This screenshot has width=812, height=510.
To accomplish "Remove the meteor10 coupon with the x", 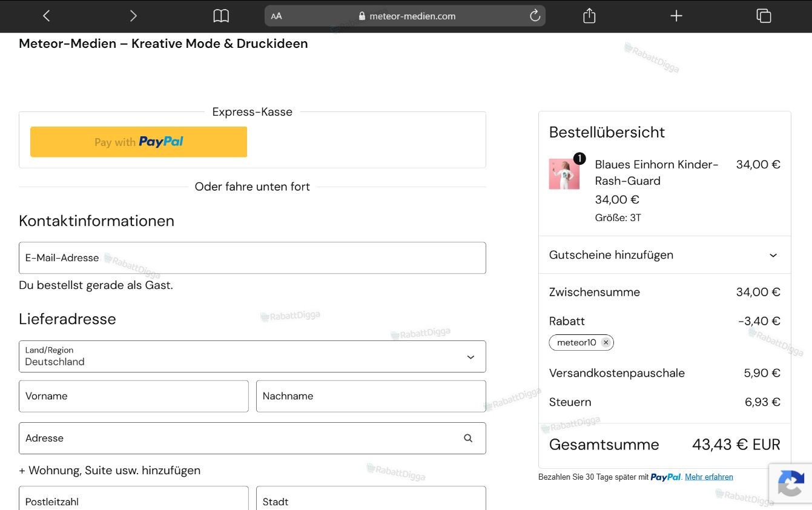I will point(606,343).
